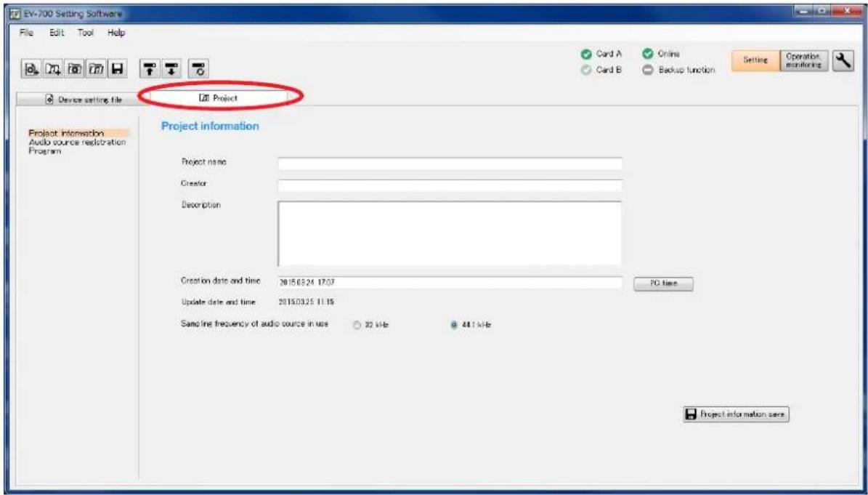This screenshot has height=495, width=868.
Task: Open the Edit menu
Action: 56,33
